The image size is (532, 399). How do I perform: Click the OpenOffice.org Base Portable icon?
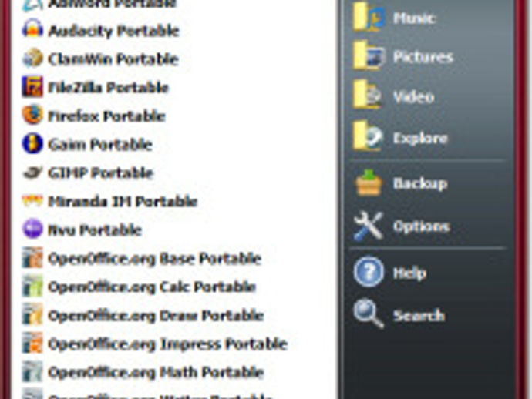point(32,257)
